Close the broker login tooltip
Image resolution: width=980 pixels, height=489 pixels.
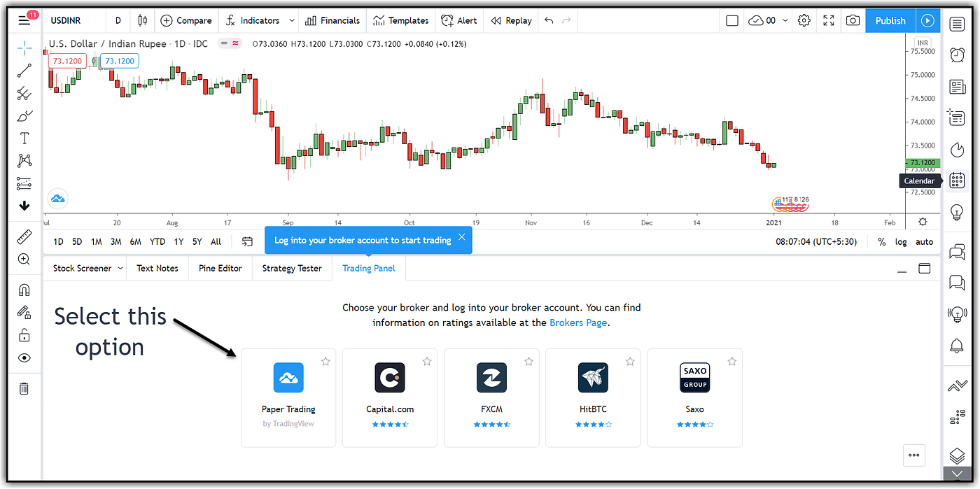pyautogui.click(x=461, y=236)
